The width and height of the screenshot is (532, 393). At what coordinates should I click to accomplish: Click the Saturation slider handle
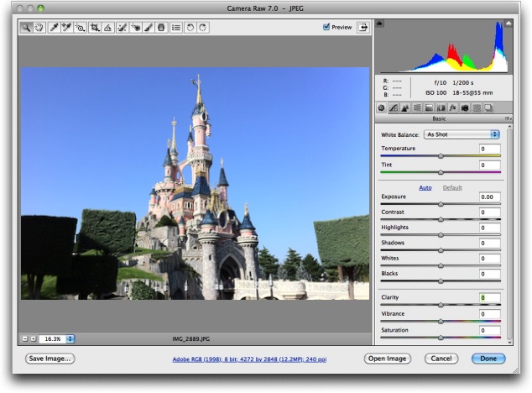[x=441, y=338]
